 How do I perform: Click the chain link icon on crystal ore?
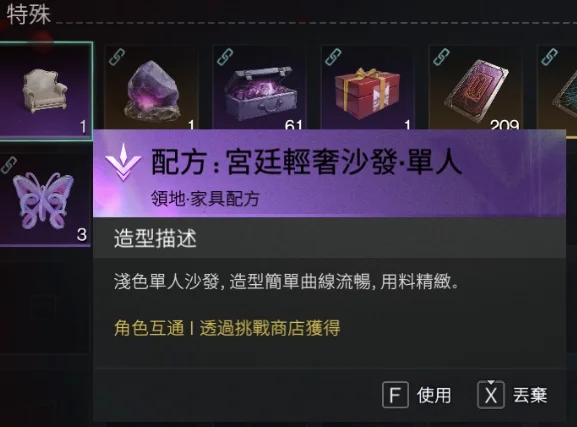(x=117, y=57)
